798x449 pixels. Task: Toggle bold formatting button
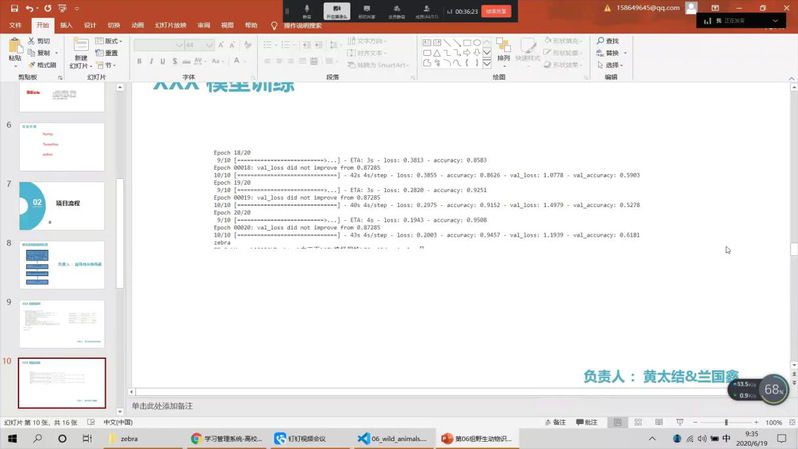point(139,62)
